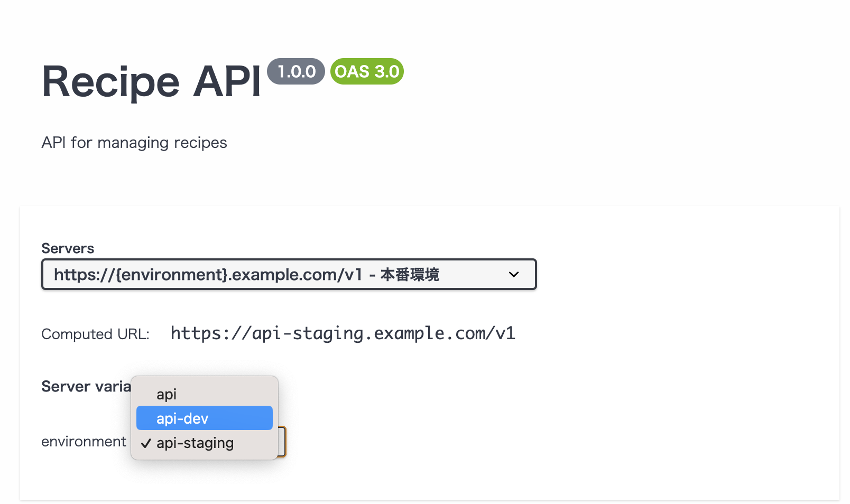Click the 1.0.0 version badge

296,71
